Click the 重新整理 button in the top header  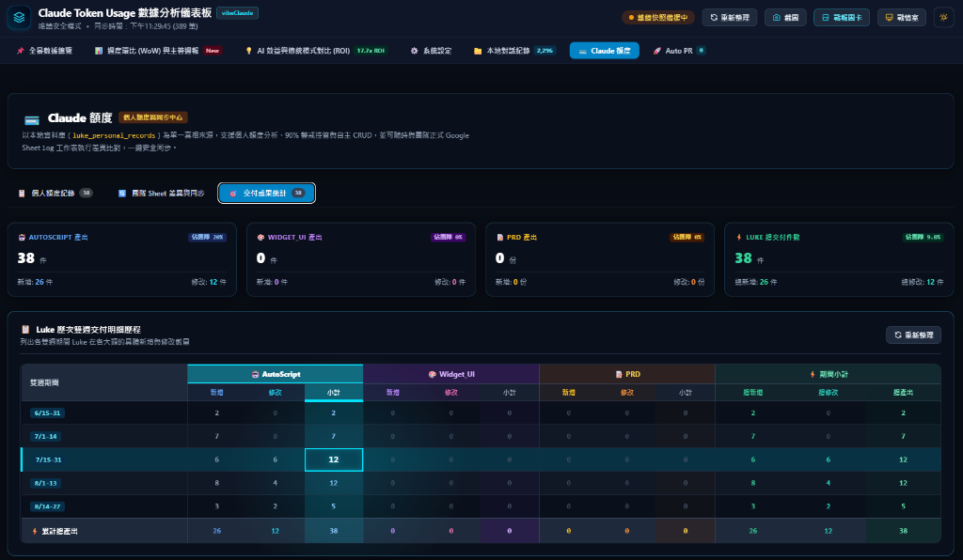[730, 18]
